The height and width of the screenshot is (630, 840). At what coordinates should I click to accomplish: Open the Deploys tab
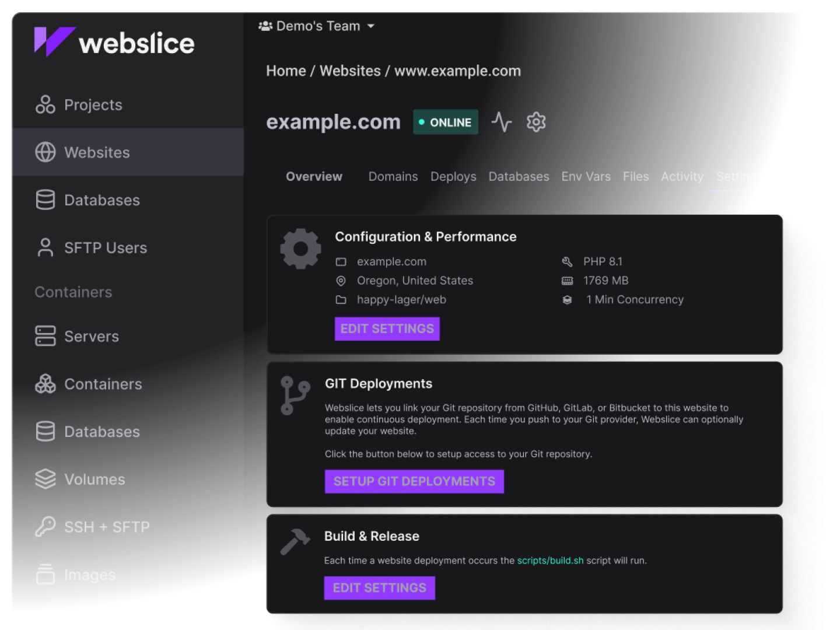453,177
